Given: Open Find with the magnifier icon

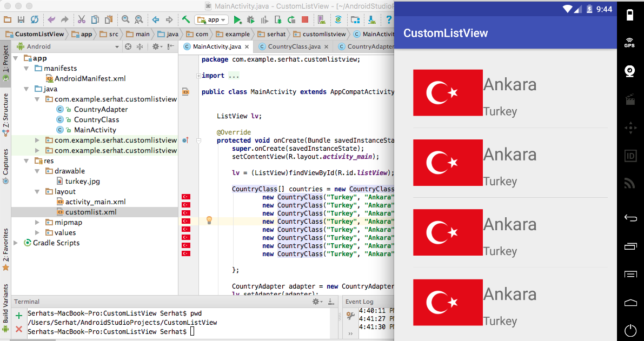Looking at the screenshot, I should [x=125, y=19].
